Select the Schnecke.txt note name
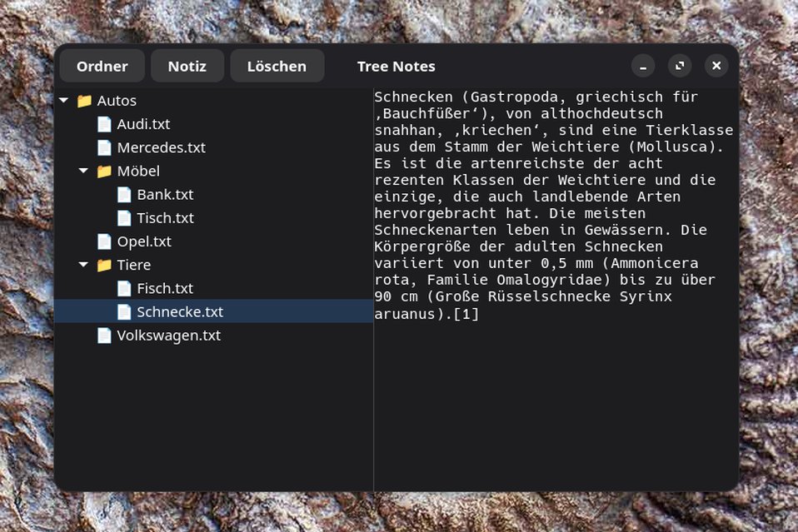 (180, 311)
